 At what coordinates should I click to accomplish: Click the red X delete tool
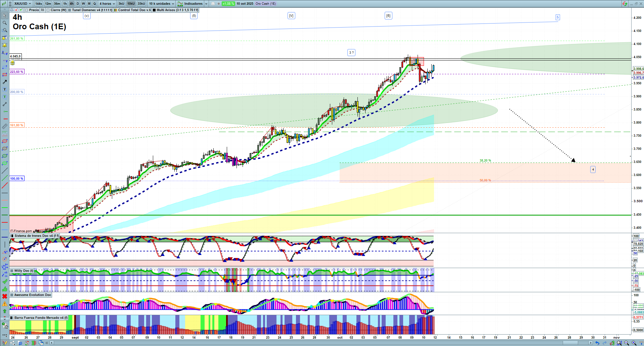click(5, 296)
